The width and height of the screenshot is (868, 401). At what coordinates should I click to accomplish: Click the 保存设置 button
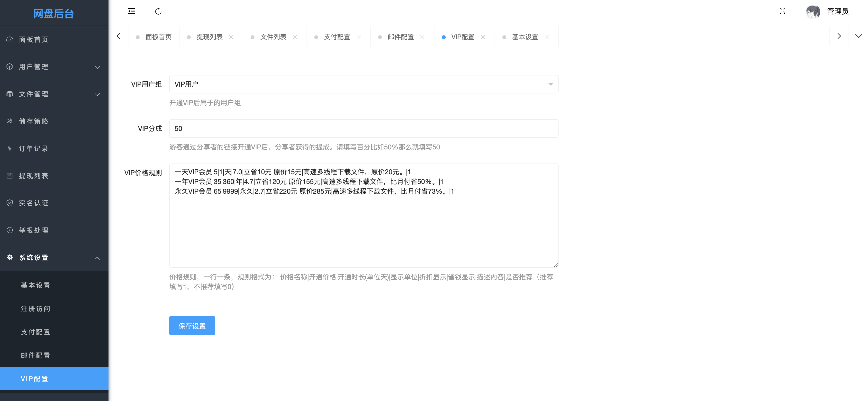click(192, 326)
